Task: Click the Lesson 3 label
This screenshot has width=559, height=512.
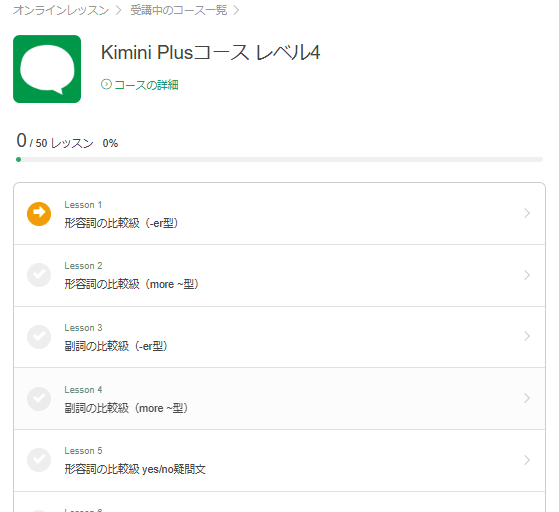Action: (83, 328)
